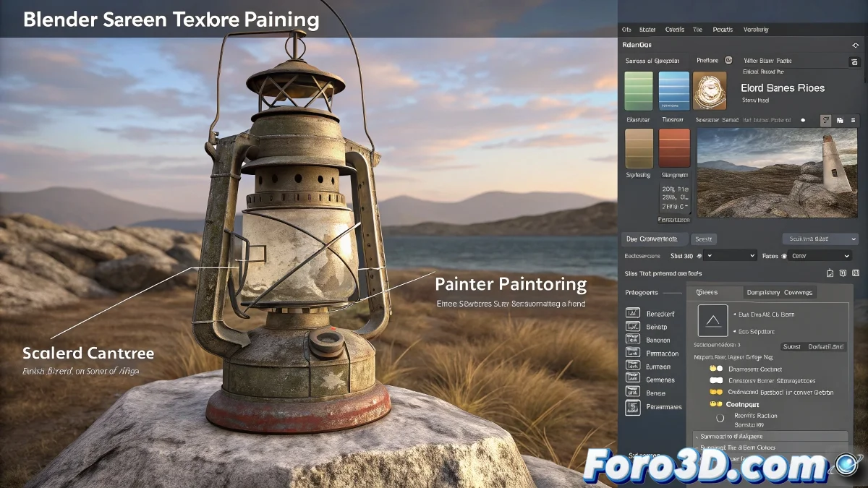Image resolution: width=868 pixels, height=488 pixels.
Task: Select the green striped color swatch
Action: [639, 90]
